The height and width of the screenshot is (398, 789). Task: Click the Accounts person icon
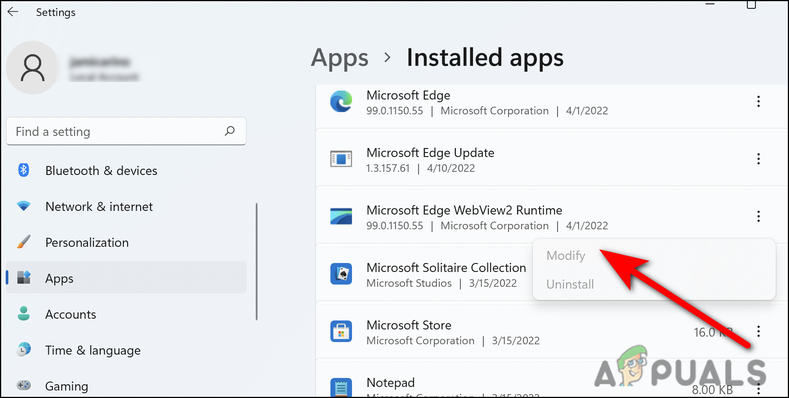click(24, 314)
